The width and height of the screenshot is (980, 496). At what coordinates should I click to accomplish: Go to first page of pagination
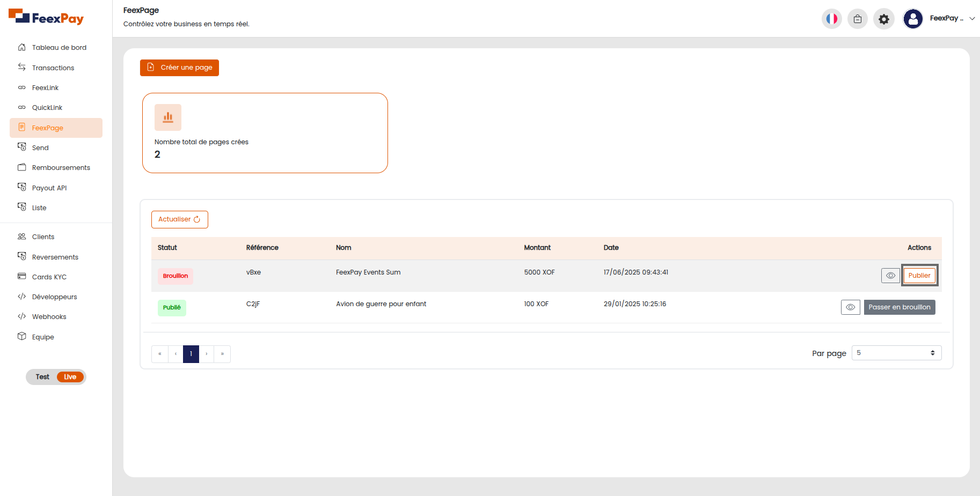tap(159, 354)
